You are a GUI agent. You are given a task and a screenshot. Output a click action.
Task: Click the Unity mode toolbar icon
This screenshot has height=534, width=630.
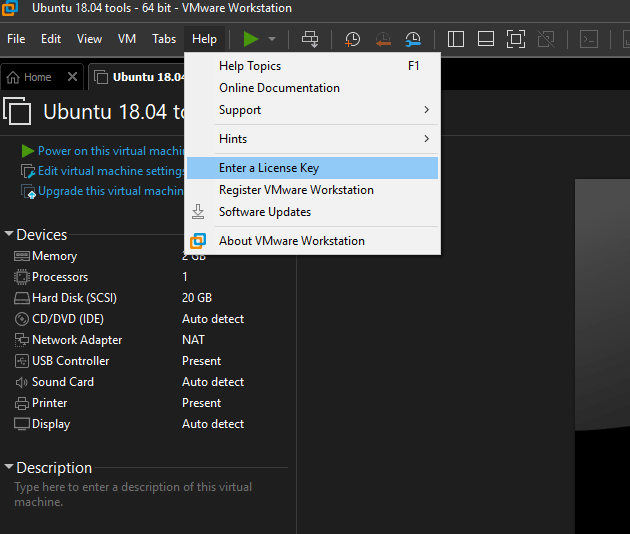(x=546, y=39)
